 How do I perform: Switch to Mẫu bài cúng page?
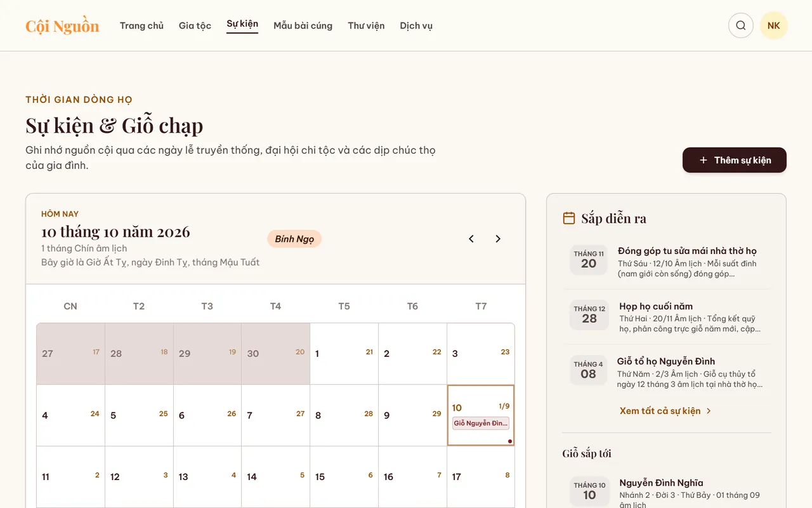point(303,26)
